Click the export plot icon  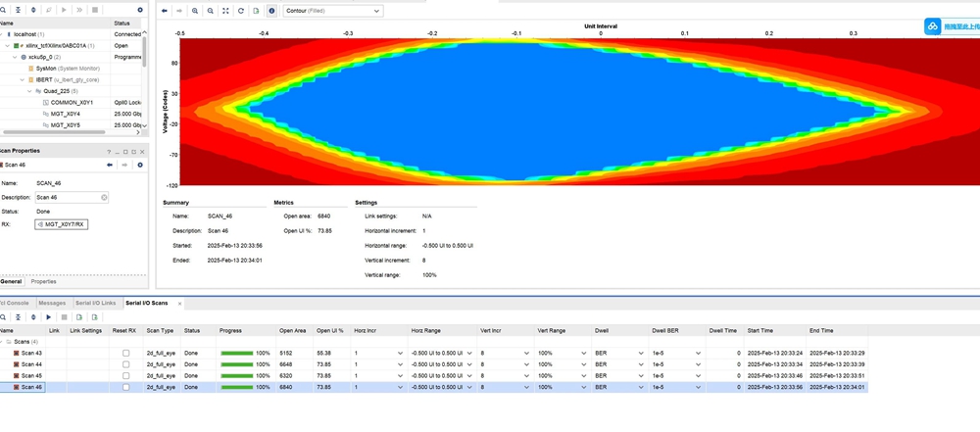(x=256, y=11)
